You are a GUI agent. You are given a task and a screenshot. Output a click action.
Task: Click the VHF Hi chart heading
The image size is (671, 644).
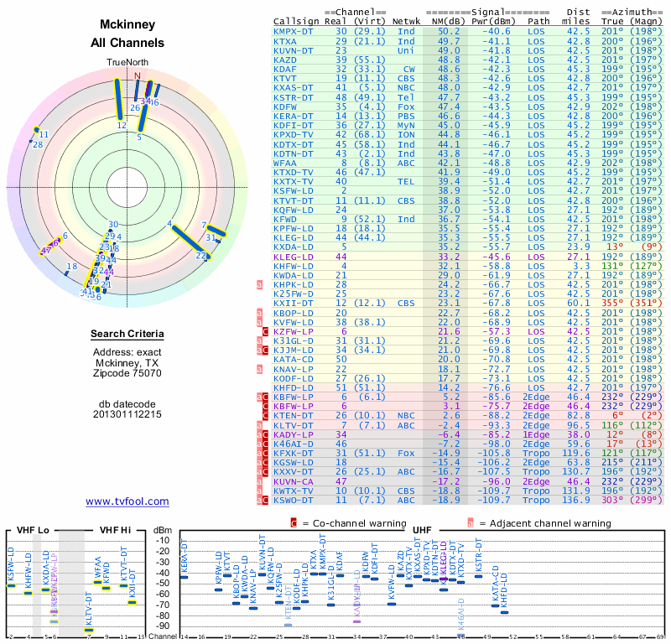[x=115, y=530]
